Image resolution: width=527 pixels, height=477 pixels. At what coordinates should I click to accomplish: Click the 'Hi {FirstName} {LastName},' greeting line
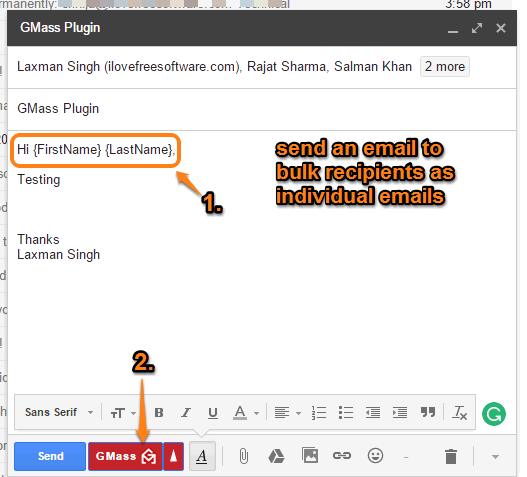(96, 150)
